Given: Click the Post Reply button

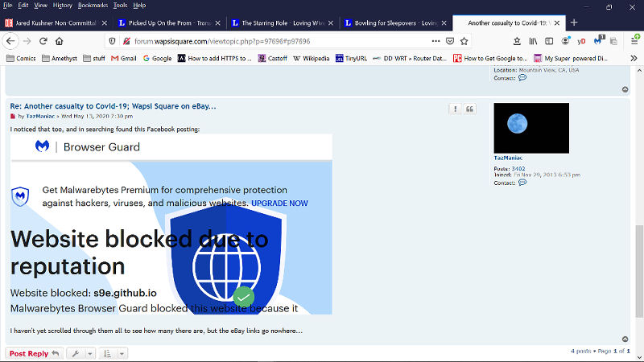Looking at the screenshot, I should (x=34, y=353).
